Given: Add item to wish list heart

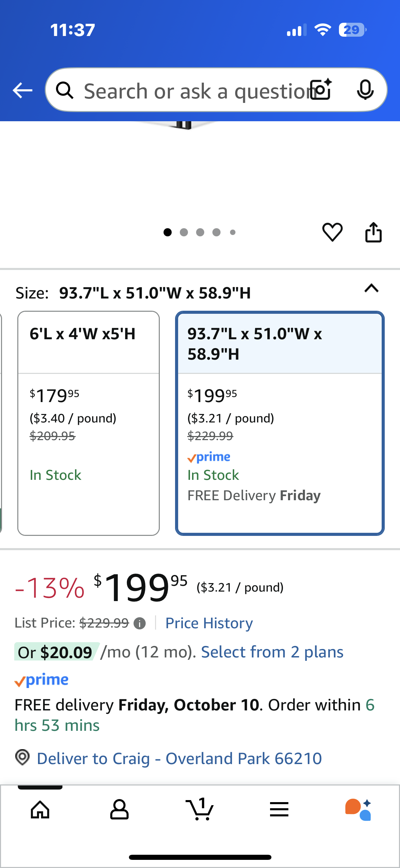Looking at the screenshot, I should click(332, 232).
